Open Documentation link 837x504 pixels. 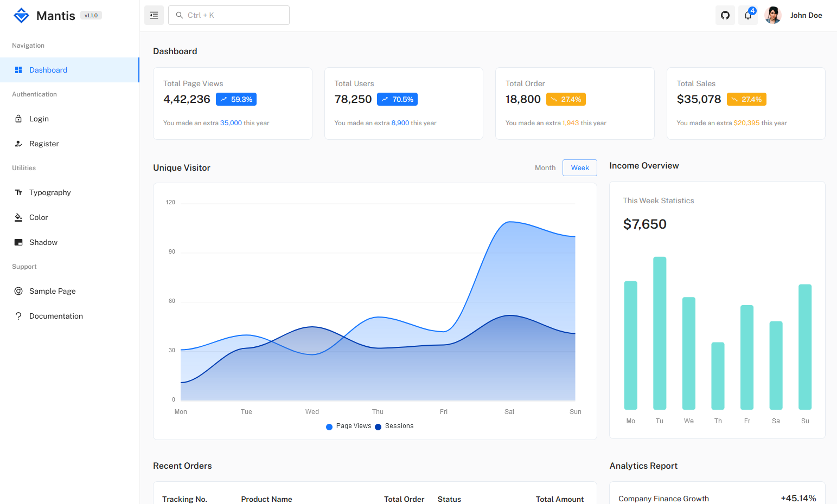click(69, 316)
